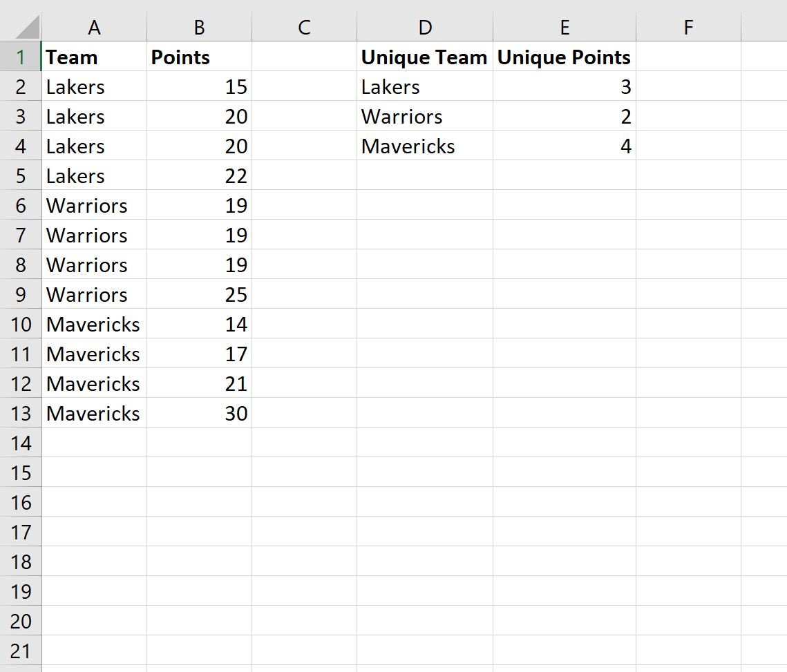This screenshot has width=787, height=672.
Task: Select cell with Lakers in column D
Action: pyautogui.click(x=425, y=86)
